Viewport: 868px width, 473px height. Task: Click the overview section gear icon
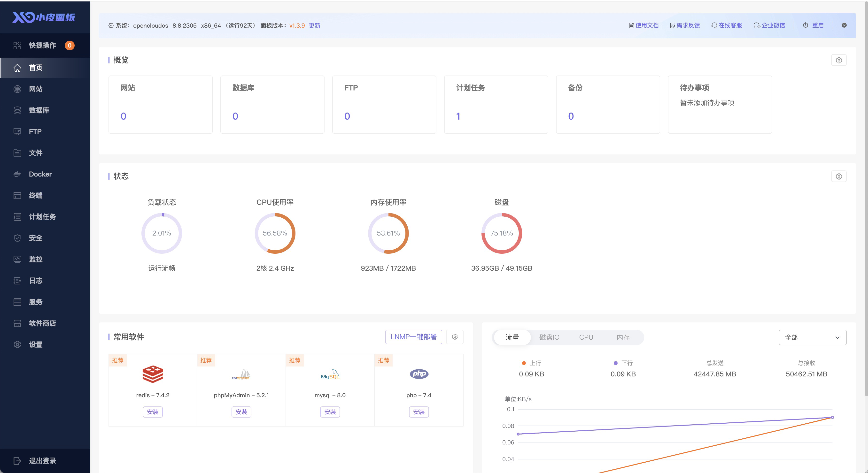click(x=839, y=60)
